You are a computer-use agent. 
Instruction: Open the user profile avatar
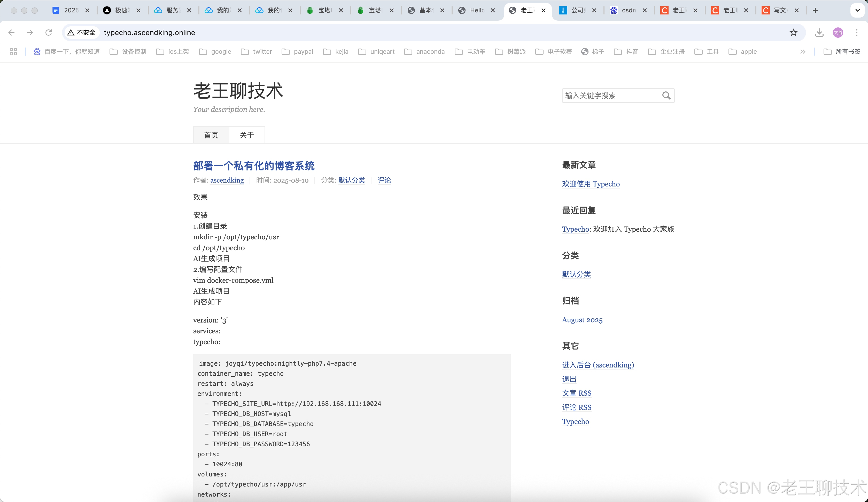[x=838, y=32]
